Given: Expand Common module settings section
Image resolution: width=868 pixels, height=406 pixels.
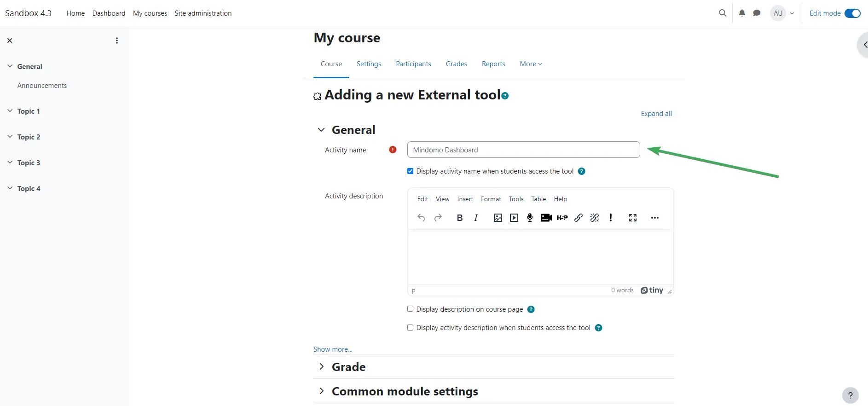Looking at the screenshot, I should 322,391.
